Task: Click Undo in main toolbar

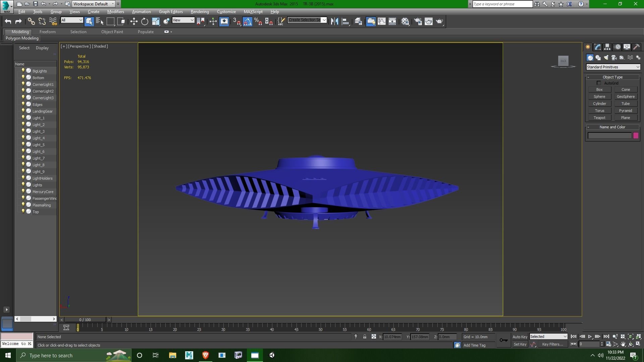Action: point(8,21)
